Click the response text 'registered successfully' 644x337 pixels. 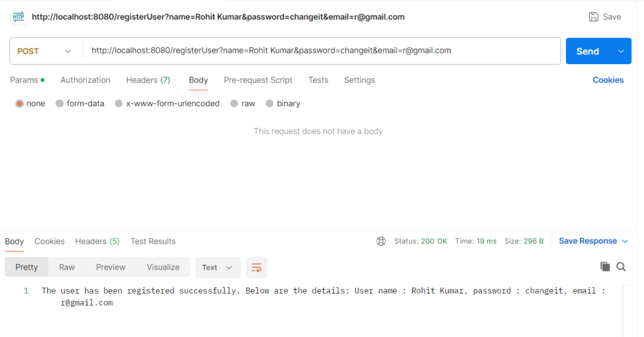pyautogui.click(x=182, y=291)
